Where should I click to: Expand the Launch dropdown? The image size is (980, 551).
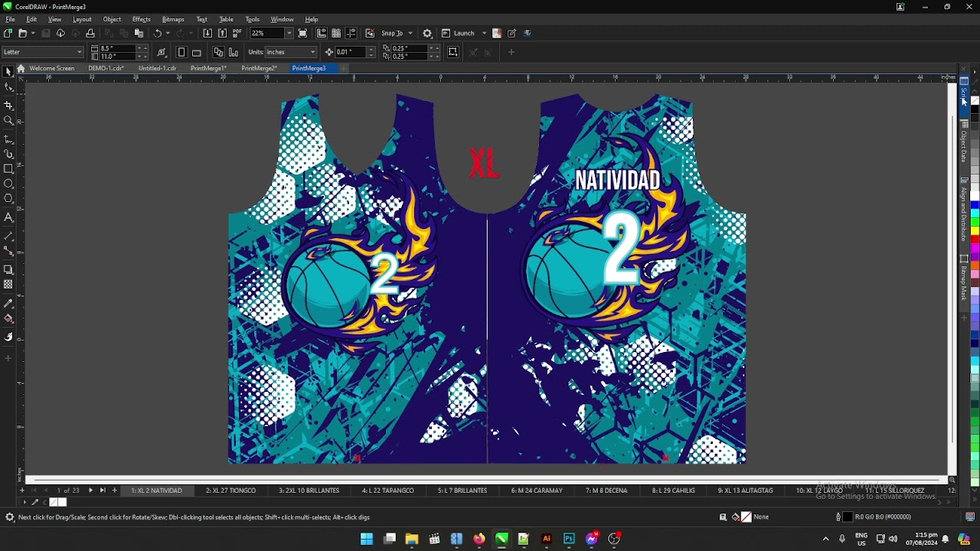coord(484,33)
